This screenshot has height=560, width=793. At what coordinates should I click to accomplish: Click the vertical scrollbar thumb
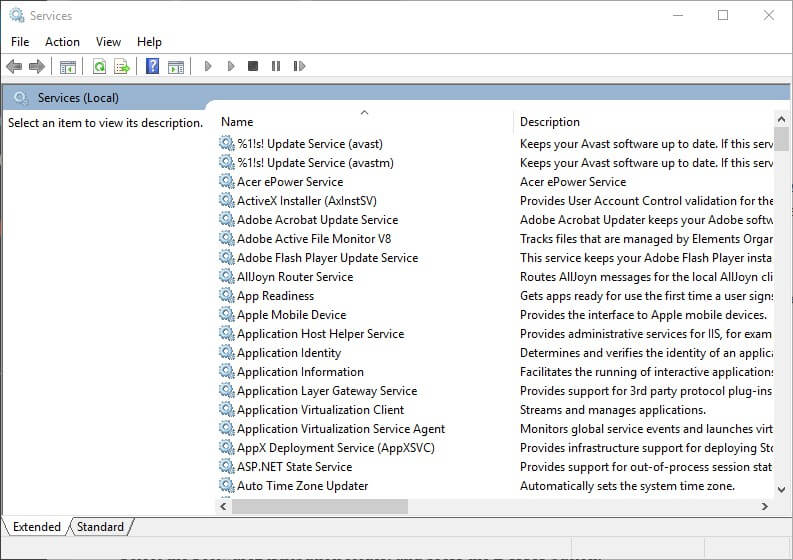point(781,139)
